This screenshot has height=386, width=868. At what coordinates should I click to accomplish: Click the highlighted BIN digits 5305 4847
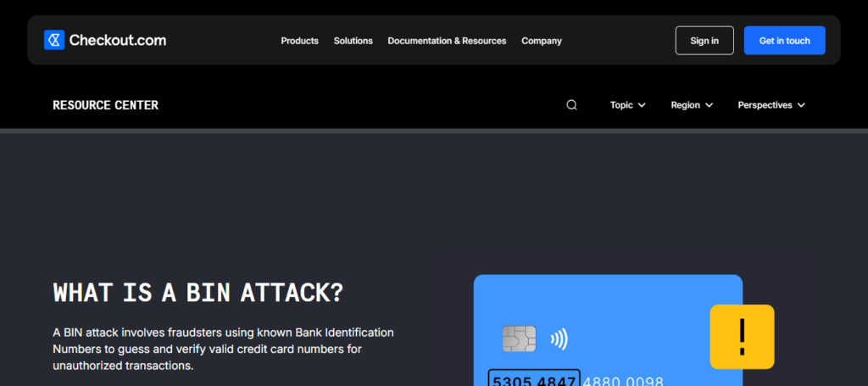click(x=534, y=379)
